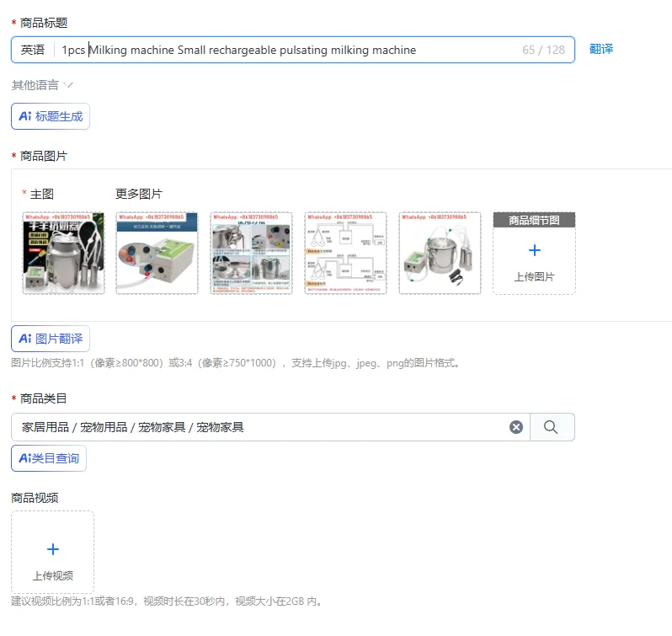Click the plus icon to upload 商品细节图
This screenshot has height=636, width=672.
(535, 250)
